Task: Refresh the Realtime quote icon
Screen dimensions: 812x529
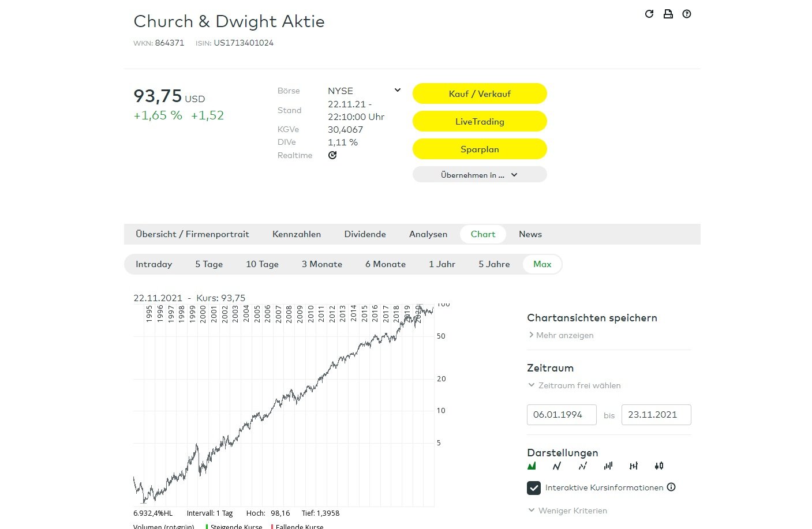Action: click(x=332, y=155)
